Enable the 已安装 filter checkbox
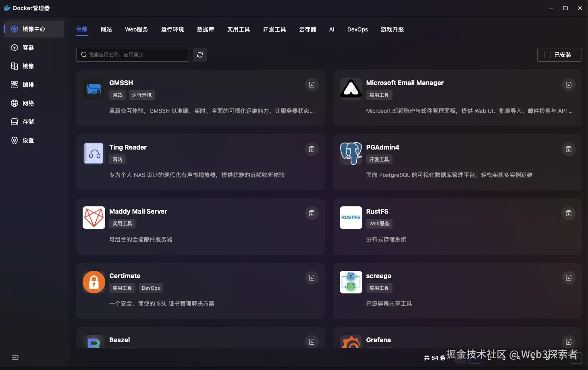Viewport: 588px width, 370px height. click(x=547, y=54)
